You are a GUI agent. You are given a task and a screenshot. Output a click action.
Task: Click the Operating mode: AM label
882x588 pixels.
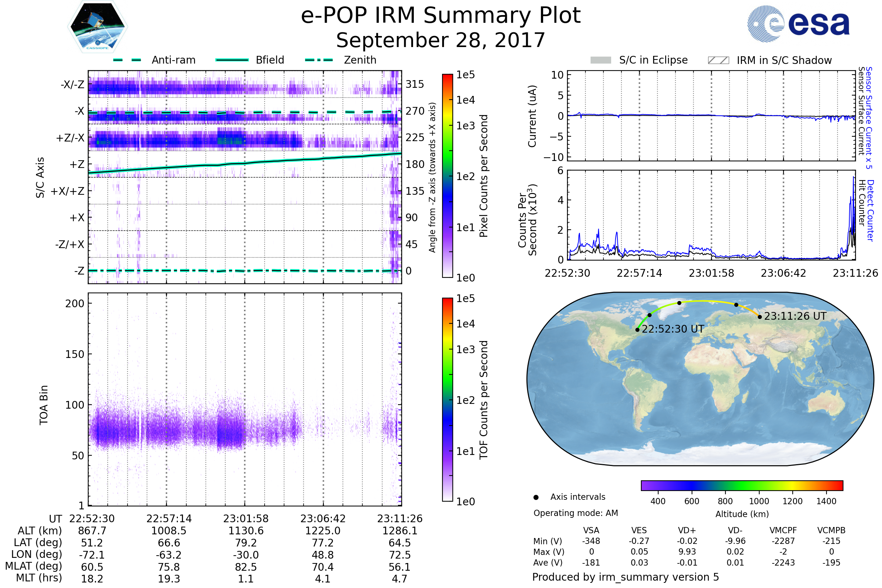pyautogui.click(x=575, y=513)
